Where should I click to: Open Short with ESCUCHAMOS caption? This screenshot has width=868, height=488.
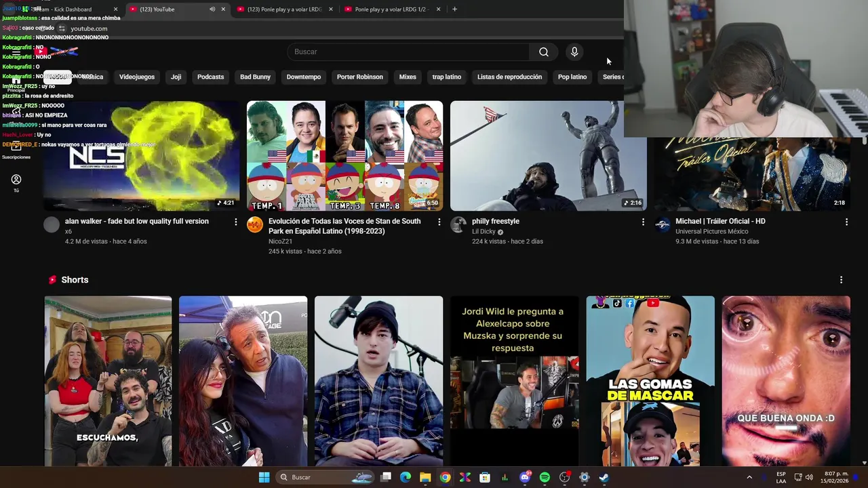(108, 381)
